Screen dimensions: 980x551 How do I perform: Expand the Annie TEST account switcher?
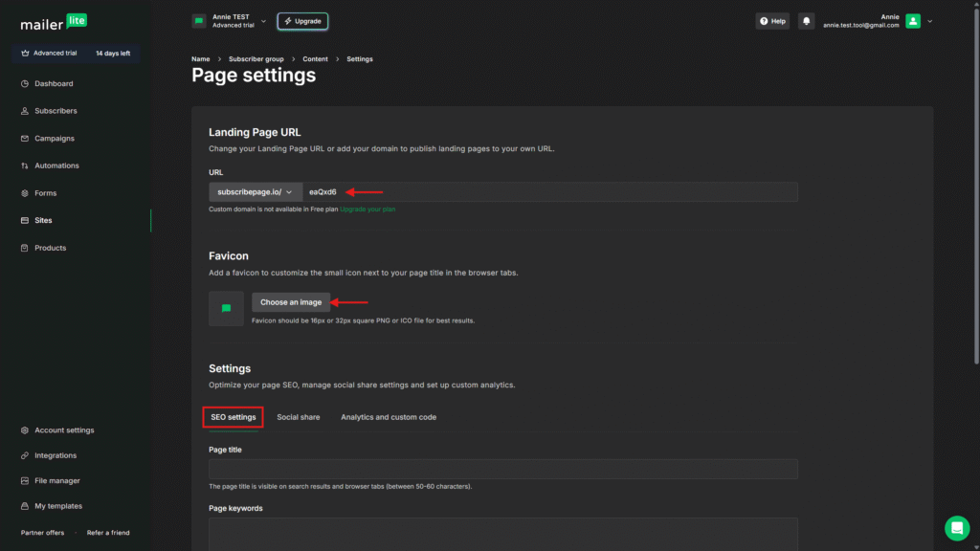230,21
